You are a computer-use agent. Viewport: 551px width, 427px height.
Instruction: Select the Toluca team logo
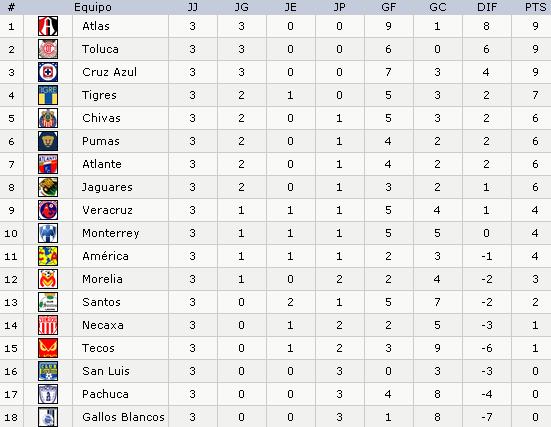pyautogui.click(x=48, y=49)
